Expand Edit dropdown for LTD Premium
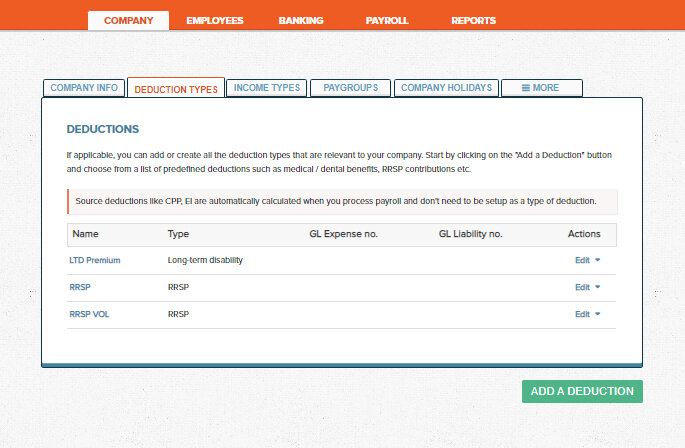685x448 pixels. pos(588,260)
